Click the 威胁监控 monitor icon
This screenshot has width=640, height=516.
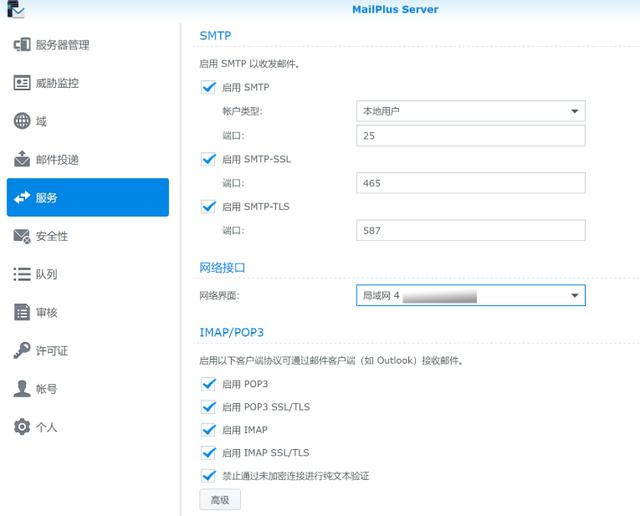pos(22,83)
